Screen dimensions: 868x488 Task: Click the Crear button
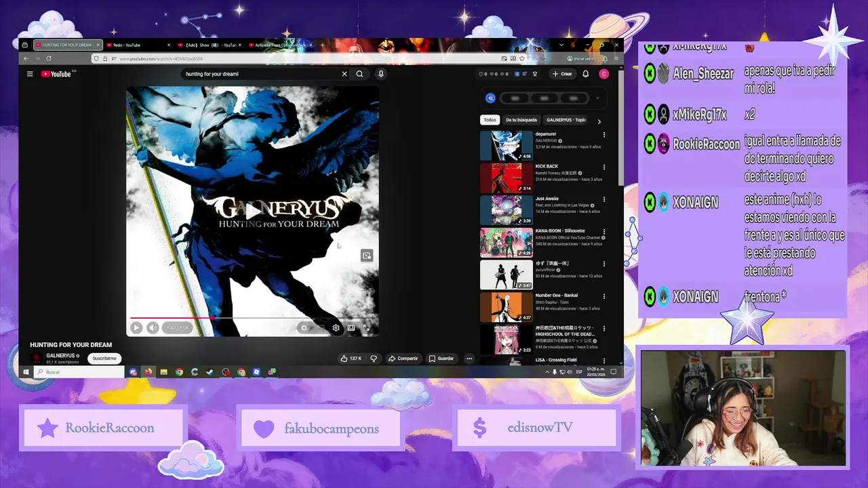pos(562,74)
